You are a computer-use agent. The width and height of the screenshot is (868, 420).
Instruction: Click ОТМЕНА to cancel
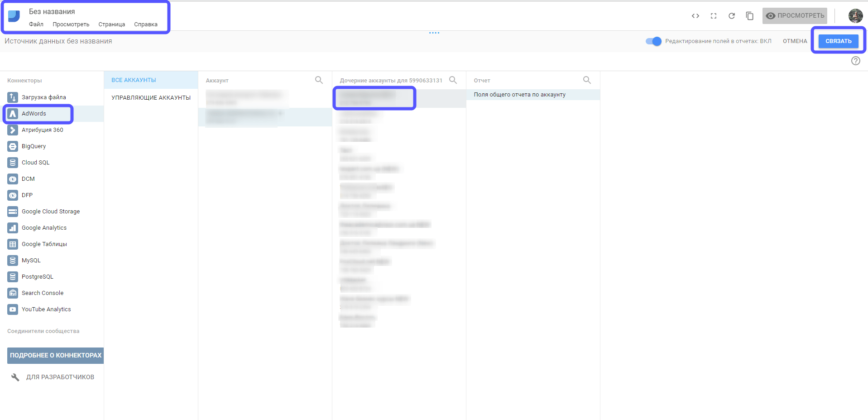pos(795,41)
